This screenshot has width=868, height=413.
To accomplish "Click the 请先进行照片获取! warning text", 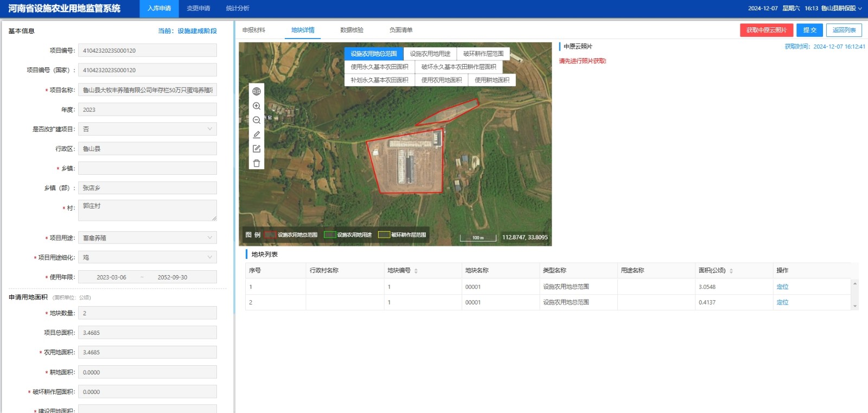I will tap(583, 61).
